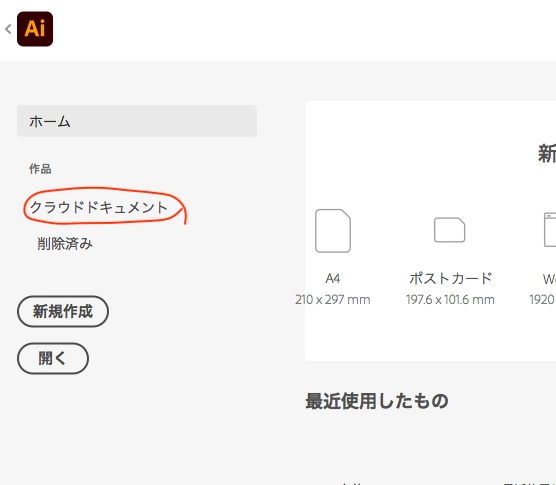Click the 新規作成 button
Screen dimensions: 556x485
tap(63, 311)
